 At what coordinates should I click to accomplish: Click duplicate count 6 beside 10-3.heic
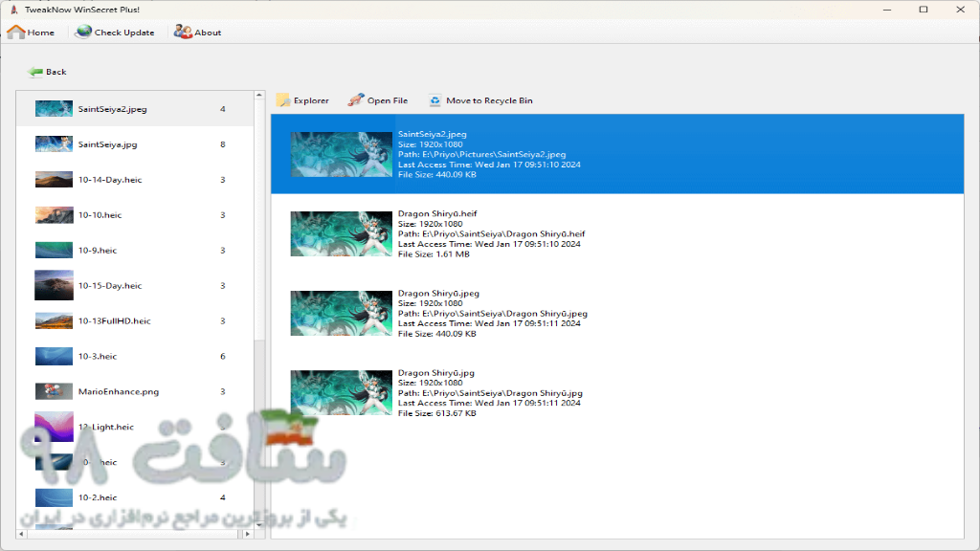click(x=222, y=356)
